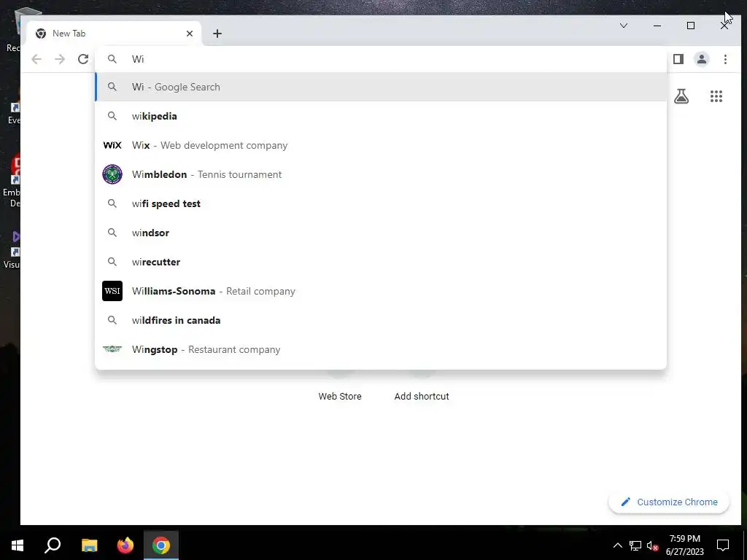Minimize the Chrome window
747x560 pixels.
pos(657,26)
